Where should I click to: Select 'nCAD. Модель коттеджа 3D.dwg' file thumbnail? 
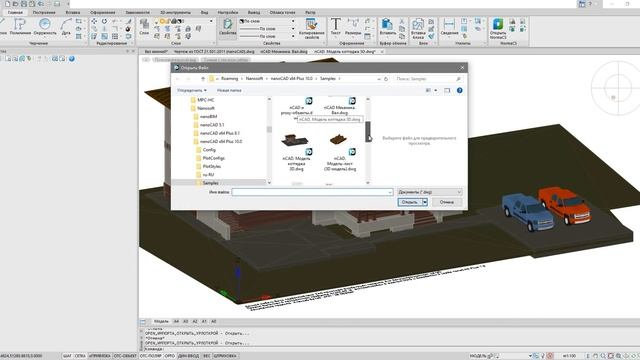[296, 152]
